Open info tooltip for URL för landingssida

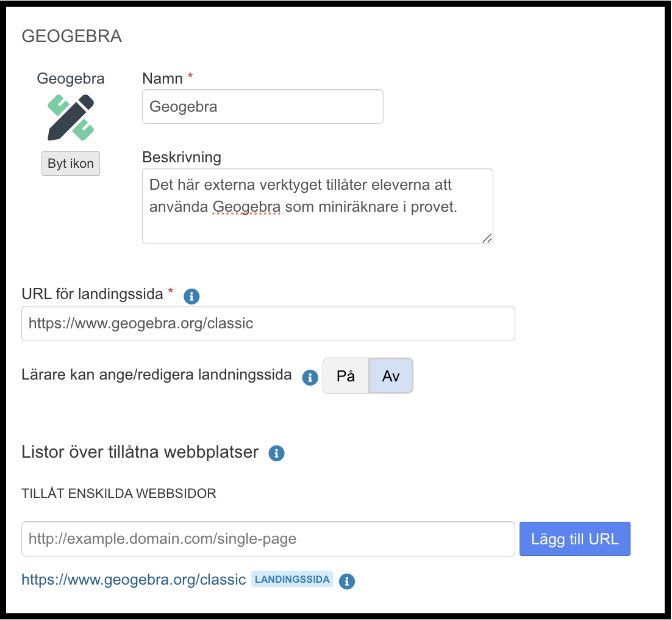pyautogui.click(x=191, y=296)
